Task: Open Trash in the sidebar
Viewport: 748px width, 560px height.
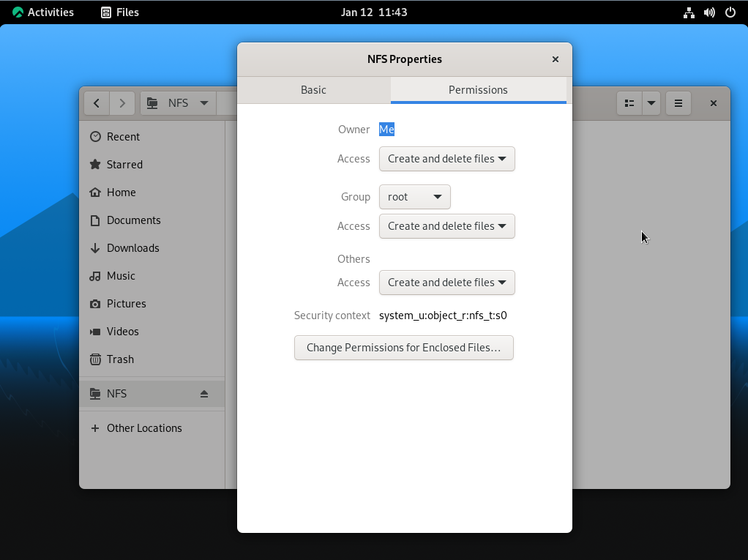Action: pos(152,359)
